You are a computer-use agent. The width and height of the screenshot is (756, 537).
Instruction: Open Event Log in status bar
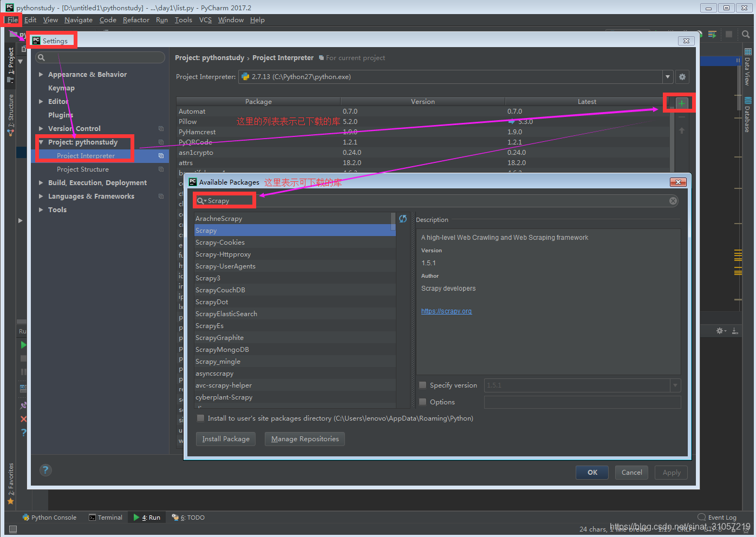click(x=717, y=517)
